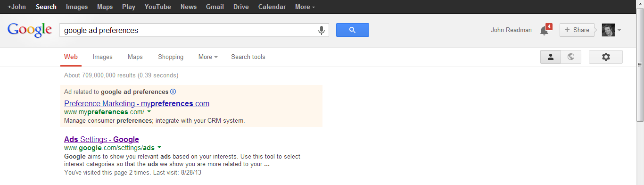Image resolution: width=644 pixels, height=185 pixels.
Task: Open green arrow next to google.com/settings/ads URL
Action: tap(159, 148)
